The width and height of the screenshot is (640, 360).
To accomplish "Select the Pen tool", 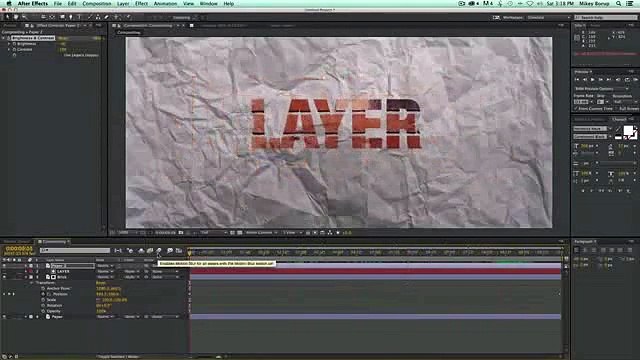I will (71, 17).
